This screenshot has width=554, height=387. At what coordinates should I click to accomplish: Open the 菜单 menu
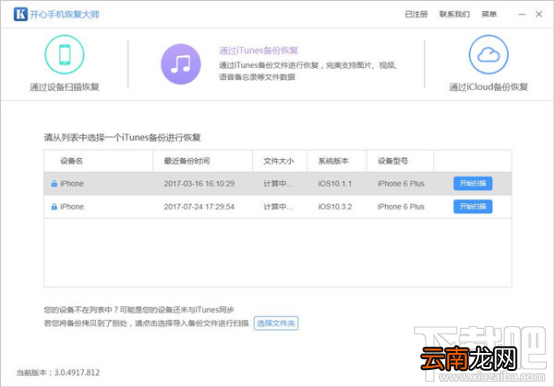[x=489, y=14]
